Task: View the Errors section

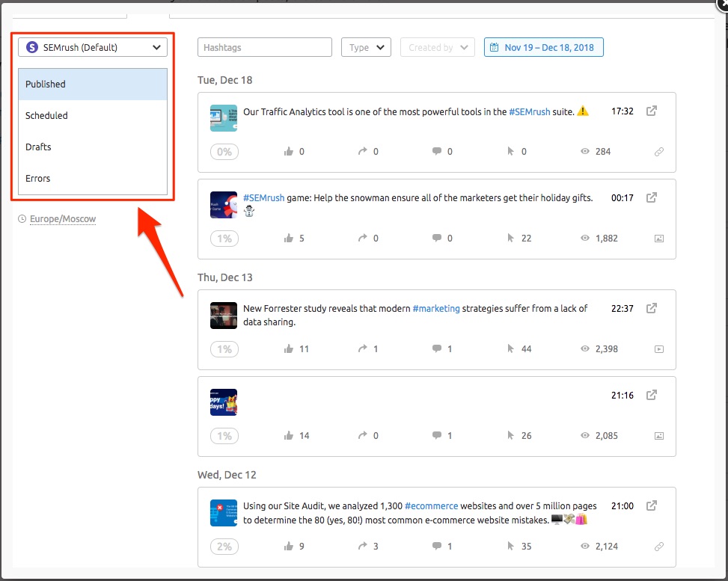Action: (92, 178)
